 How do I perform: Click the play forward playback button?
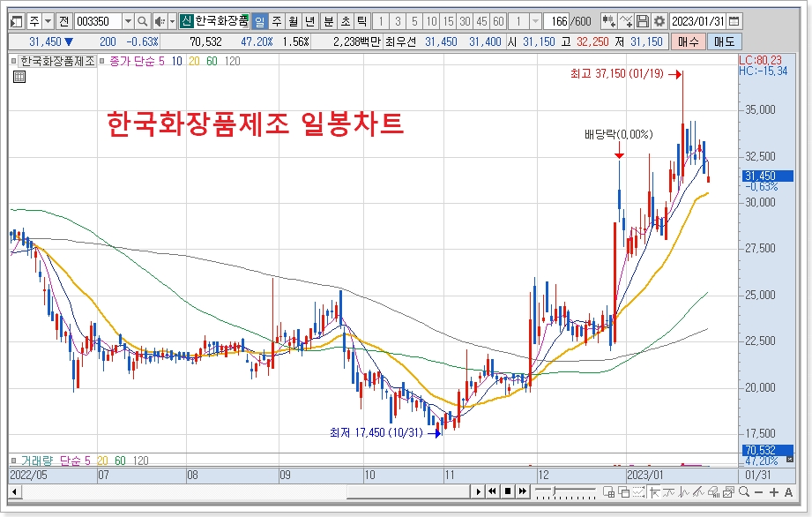pos(478,491)
